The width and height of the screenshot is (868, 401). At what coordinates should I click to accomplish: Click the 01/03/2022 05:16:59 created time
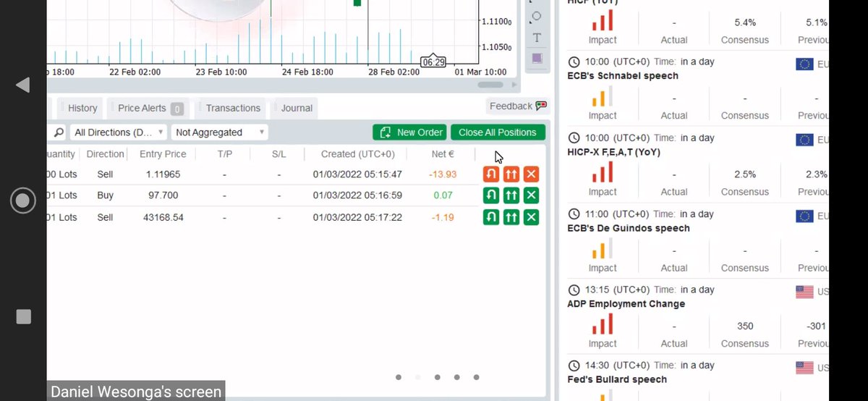(357, 195)
